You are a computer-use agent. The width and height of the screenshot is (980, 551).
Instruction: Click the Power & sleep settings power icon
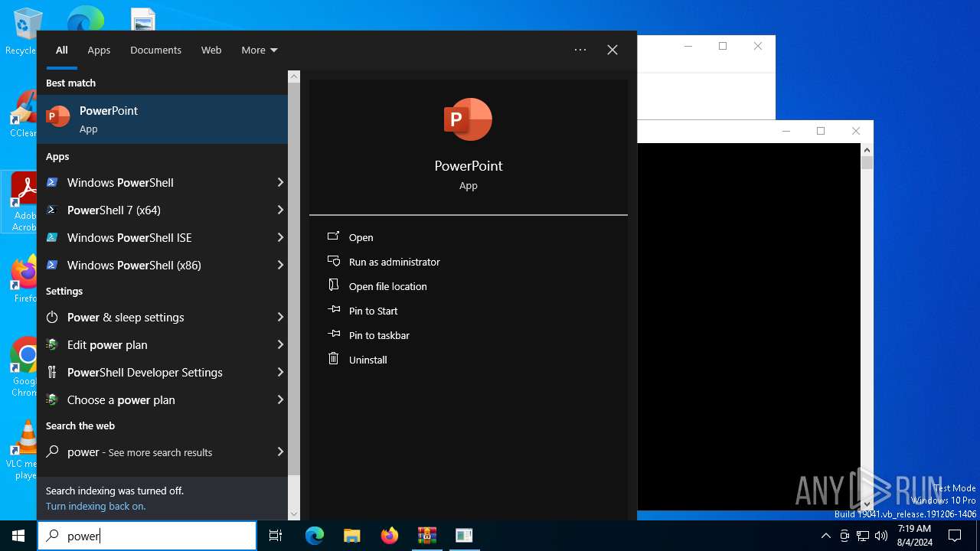[x=52, y=317]
